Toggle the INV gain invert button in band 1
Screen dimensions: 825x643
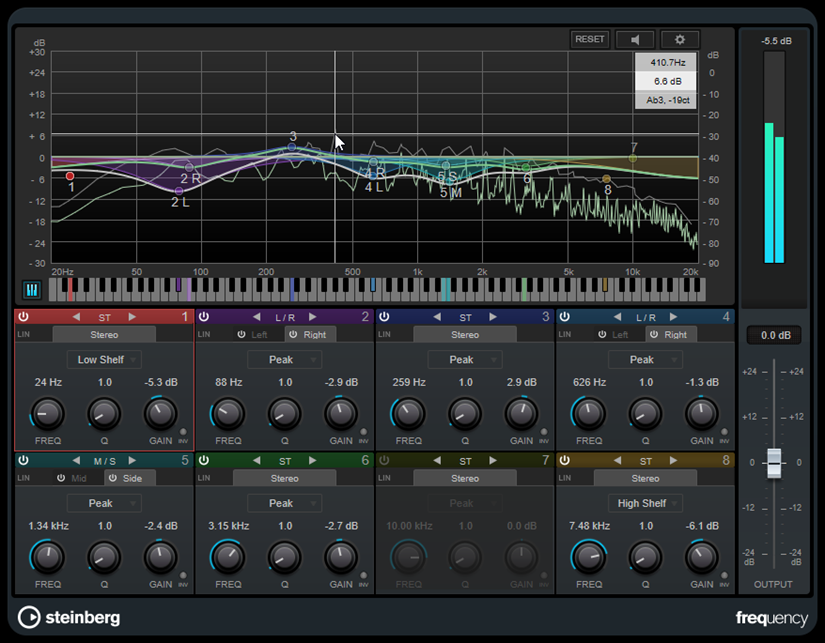183,433
